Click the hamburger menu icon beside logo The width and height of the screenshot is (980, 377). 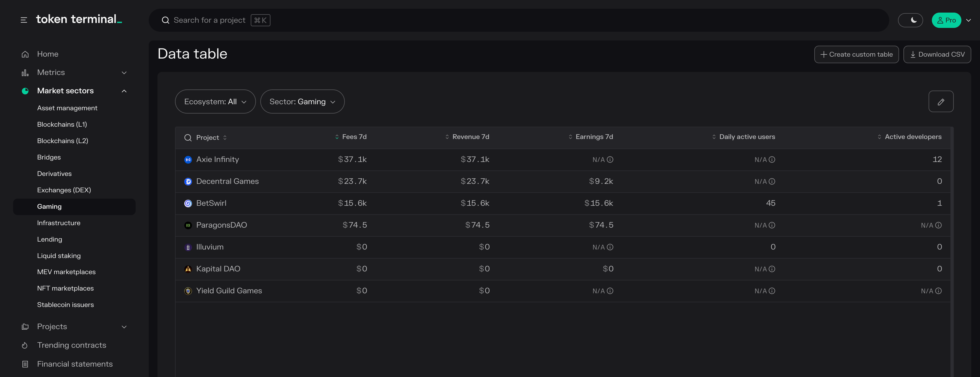[x=24, y=20]
